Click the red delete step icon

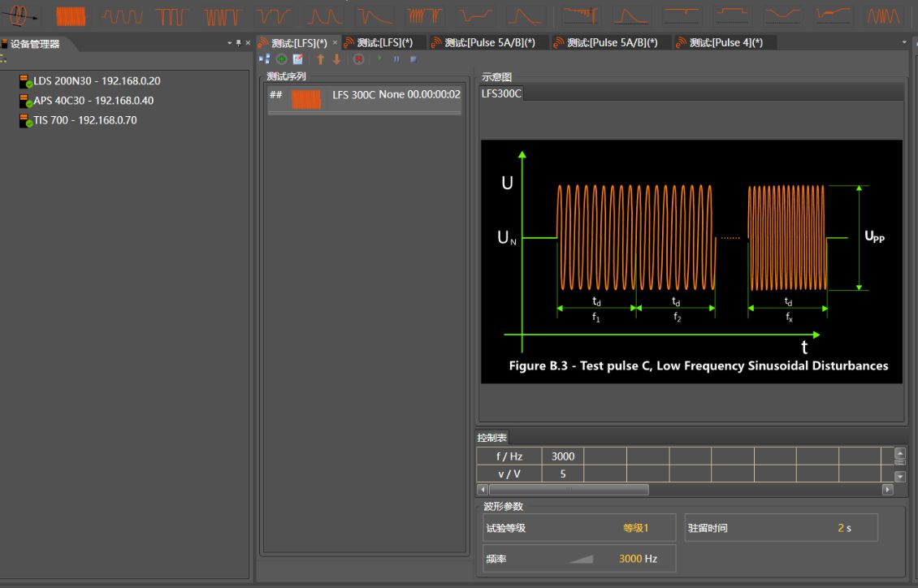[358, 59]
